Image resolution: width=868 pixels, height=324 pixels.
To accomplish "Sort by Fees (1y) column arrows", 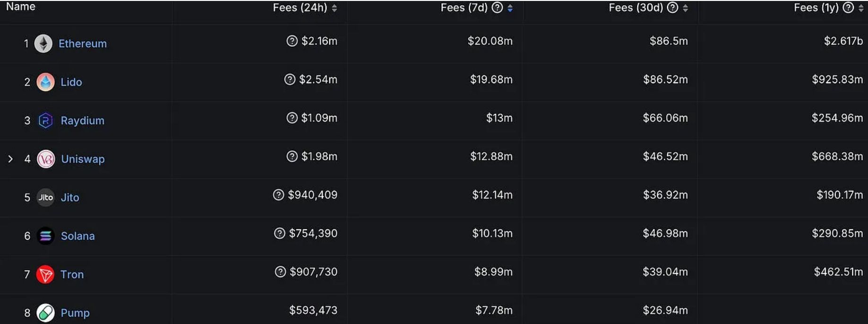I will 861,8.
